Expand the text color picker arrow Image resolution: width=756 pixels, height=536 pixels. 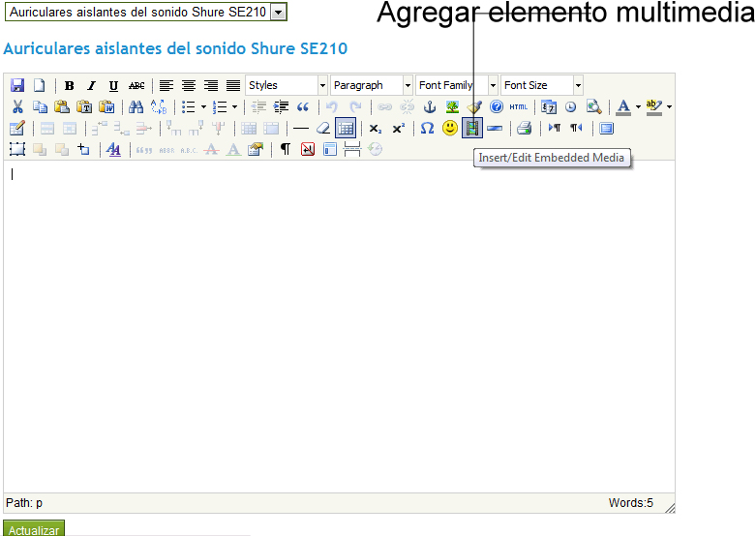pyautogui.click(x=638, y=107)
